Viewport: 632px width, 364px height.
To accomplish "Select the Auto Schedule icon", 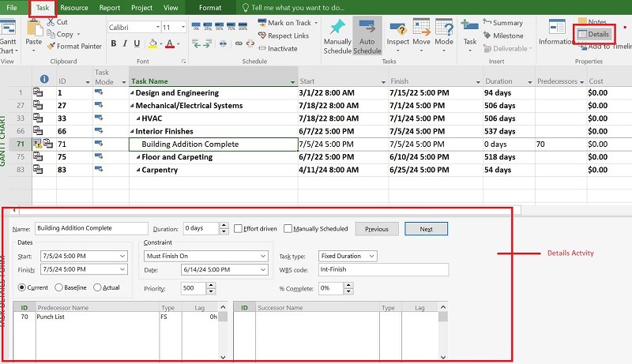I will (x=367, y=27).
